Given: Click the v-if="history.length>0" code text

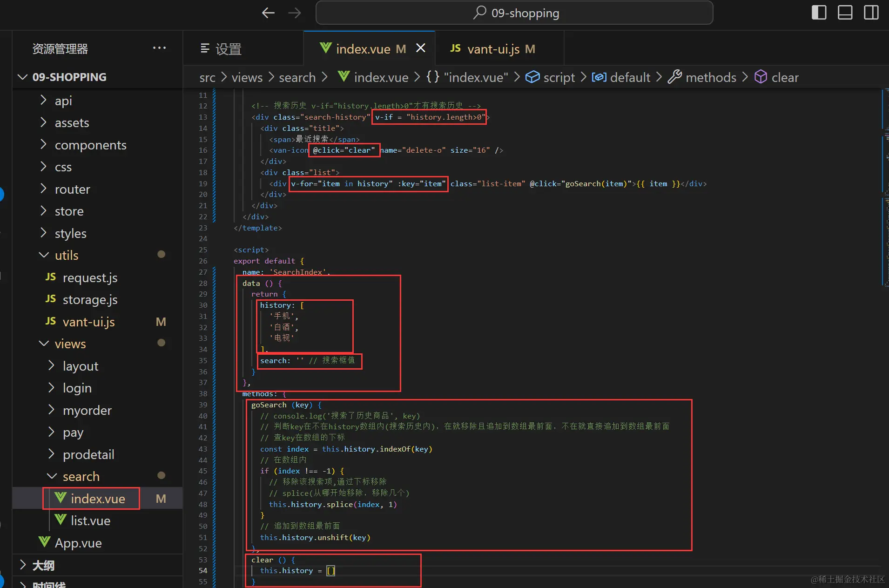Looking at the screenshot, I should 430,117.
